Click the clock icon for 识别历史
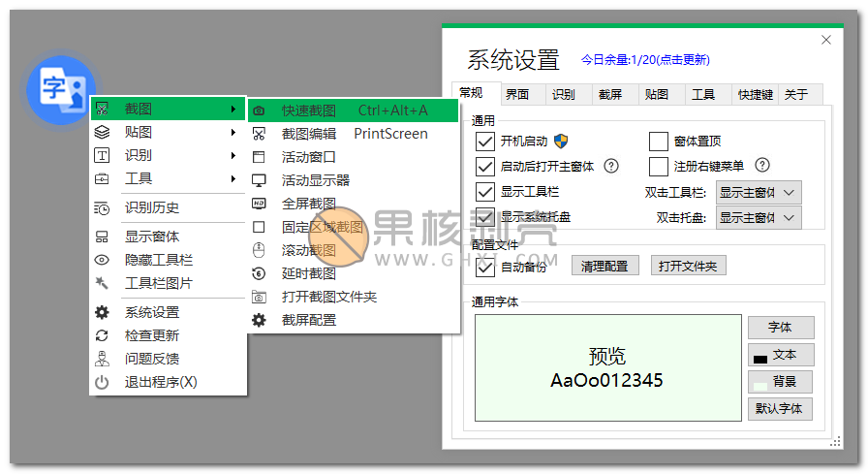The image size is (868, 474). [x=102, y=207]
